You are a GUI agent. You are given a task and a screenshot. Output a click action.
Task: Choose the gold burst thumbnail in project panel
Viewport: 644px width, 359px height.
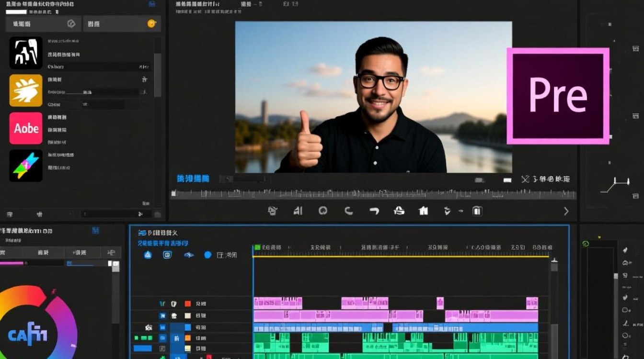(x=26, y=90)
